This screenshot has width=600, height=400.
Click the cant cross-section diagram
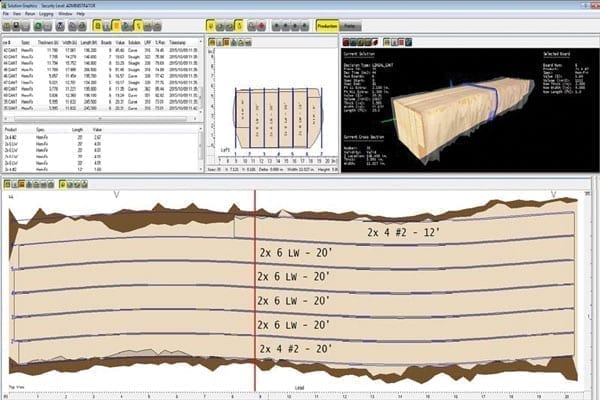[x=277, y=118]
